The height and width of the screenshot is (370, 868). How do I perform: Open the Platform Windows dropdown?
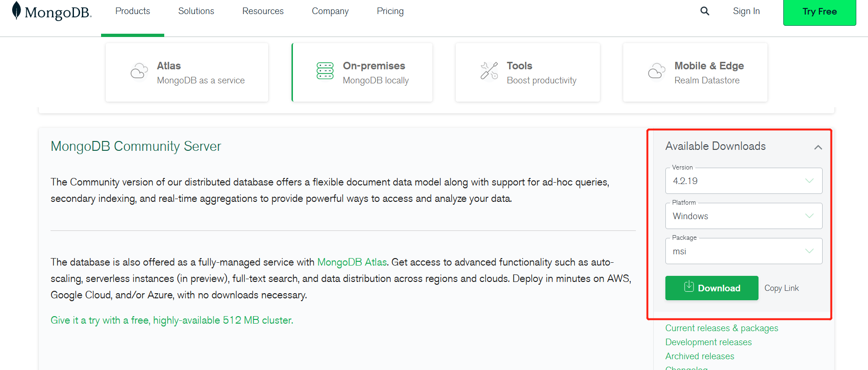(x=744, y=216)
